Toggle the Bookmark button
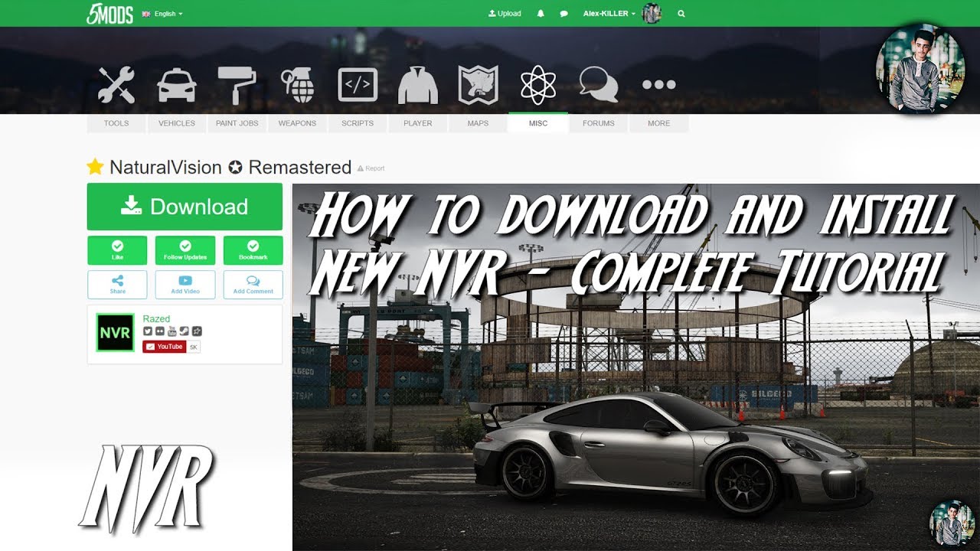The width and height of the screenshot is (980, 551). click(253, 250)
